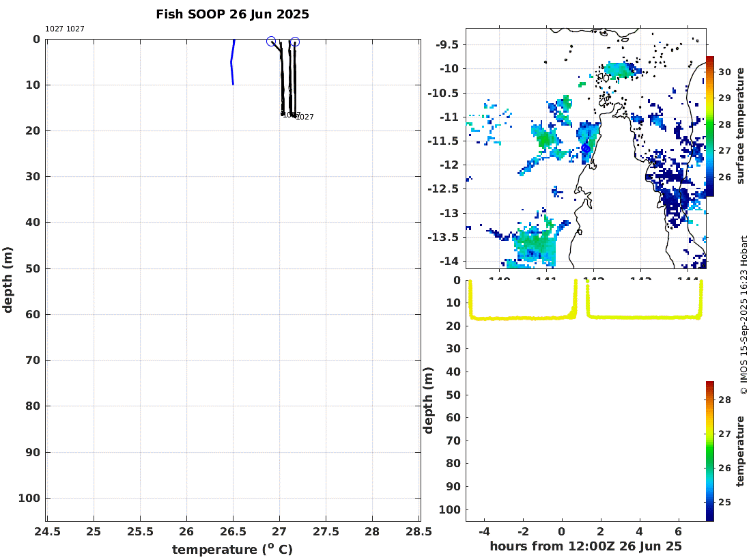Select the left blue circle marker at surface
The width and height of the screenshot is (751, 560).
(x=271, y=41)
